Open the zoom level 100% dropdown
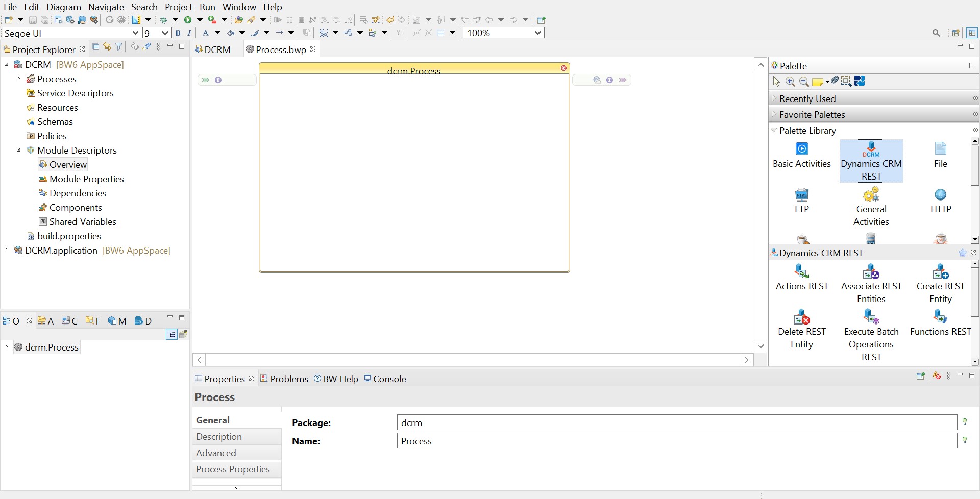Viewport: 980px width, 499px height. [537, 33]
